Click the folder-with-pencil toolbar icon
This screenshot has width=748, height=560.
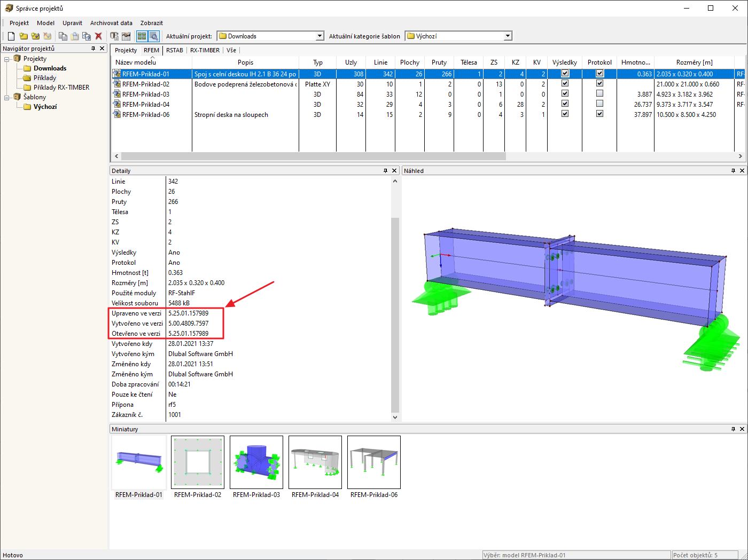tap(35, 36)
